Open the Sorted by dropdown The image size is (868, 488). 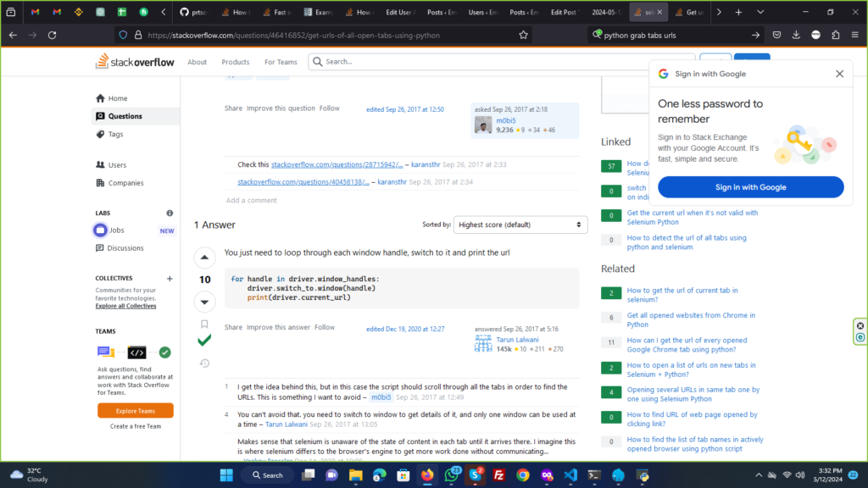click(520, 225)
